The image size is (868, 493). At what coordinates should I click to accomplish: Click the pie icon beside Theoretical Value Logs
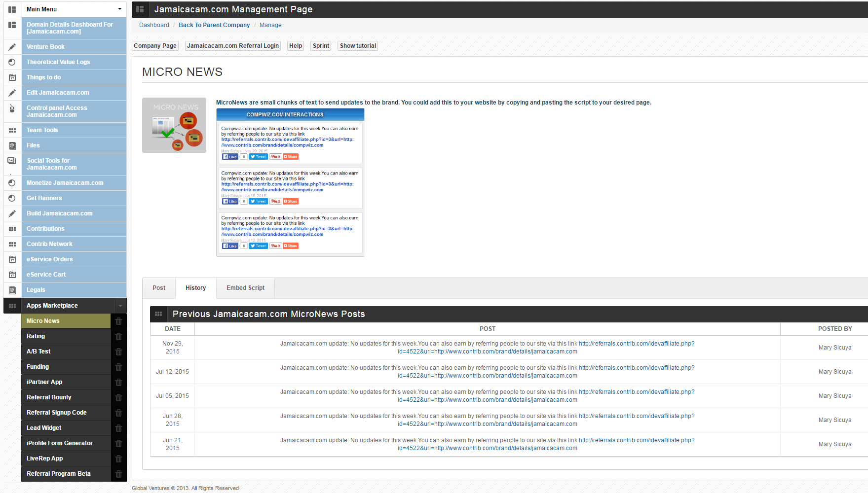point(12,62)
